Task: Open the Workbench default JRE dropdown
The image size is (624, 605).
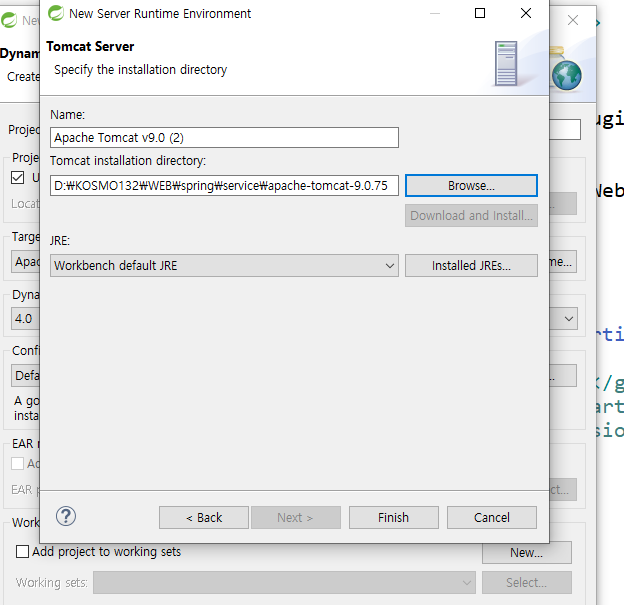Action: [x=224, y=265]
